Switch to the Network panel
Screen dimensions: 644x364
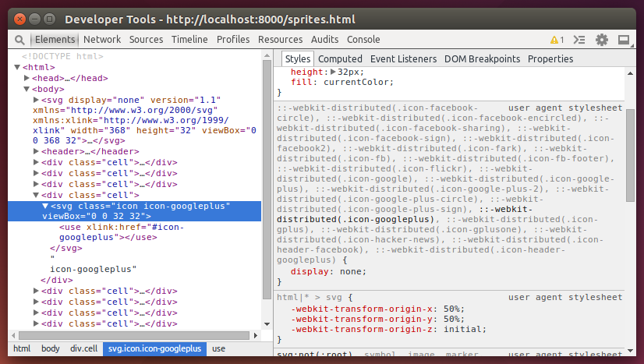click(102, 40)
